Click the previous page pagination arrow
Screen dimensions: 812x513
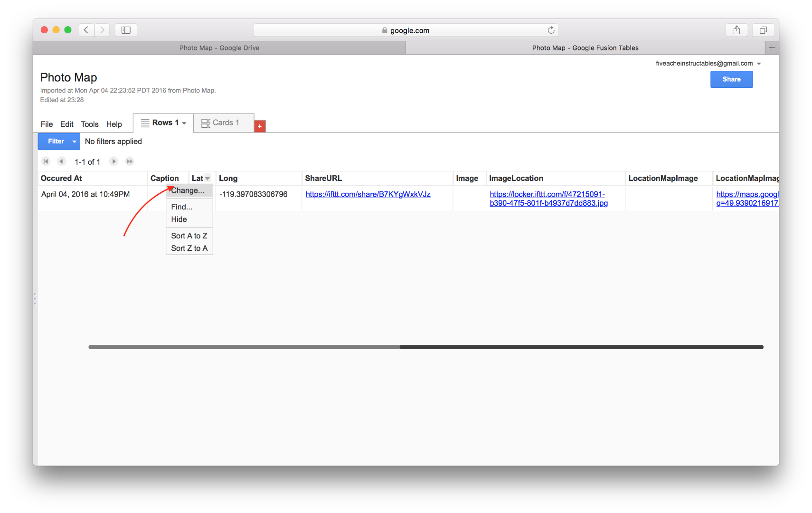point(62,161)
